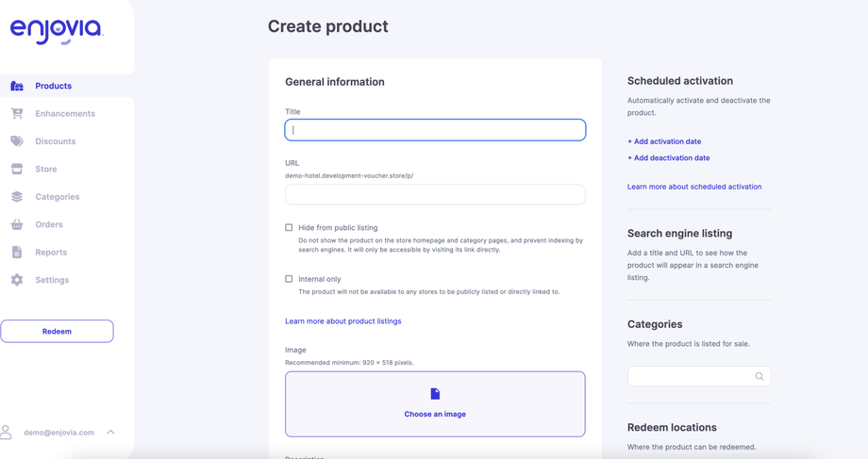This screenshot has width=868, height=459.
Task: Click the Categories layers icon
Action: tap(17, 197)
